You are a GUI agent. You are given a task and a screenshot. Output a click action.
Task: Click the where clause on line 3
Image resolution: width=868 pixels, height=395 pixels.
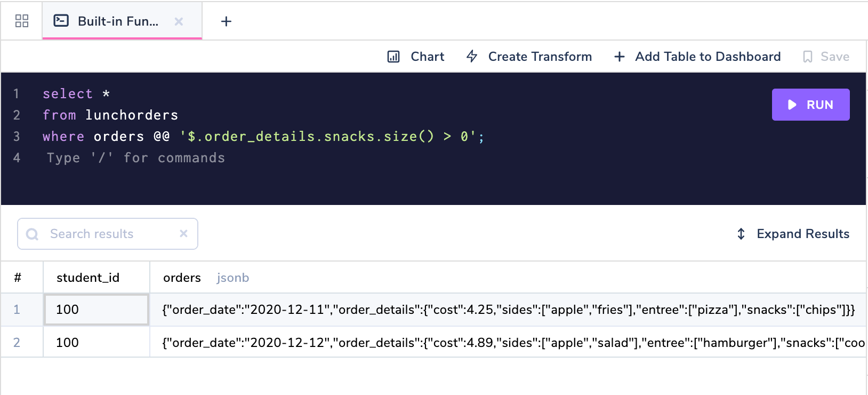click(263, 137)
